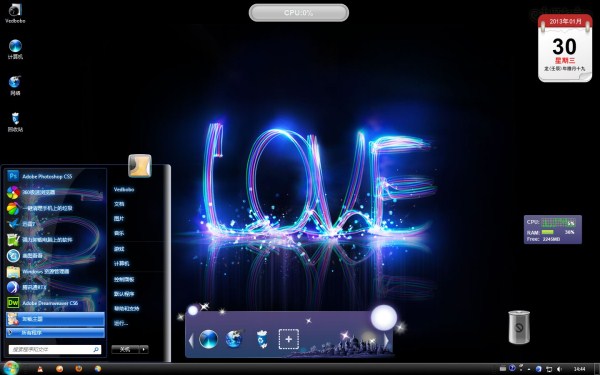
Task: Click the blue orb icon in the dock
Action: click(209, 339)
